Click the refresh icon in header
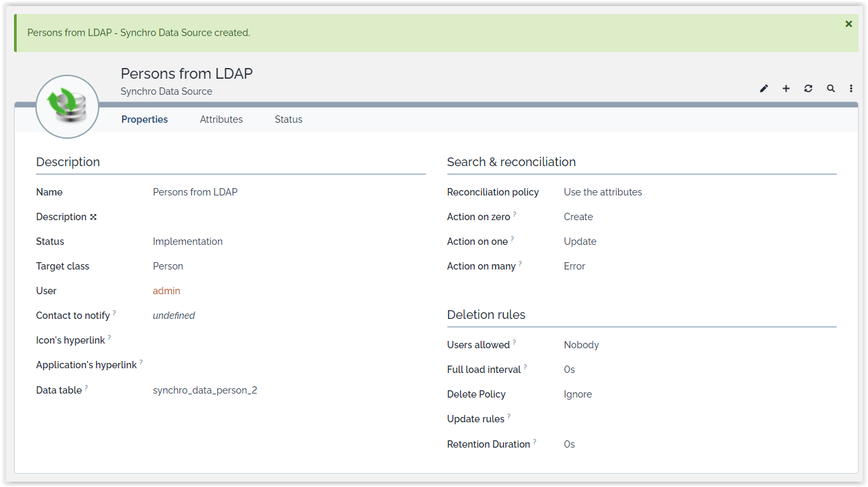The image size is (868, 487). (808, 89)
